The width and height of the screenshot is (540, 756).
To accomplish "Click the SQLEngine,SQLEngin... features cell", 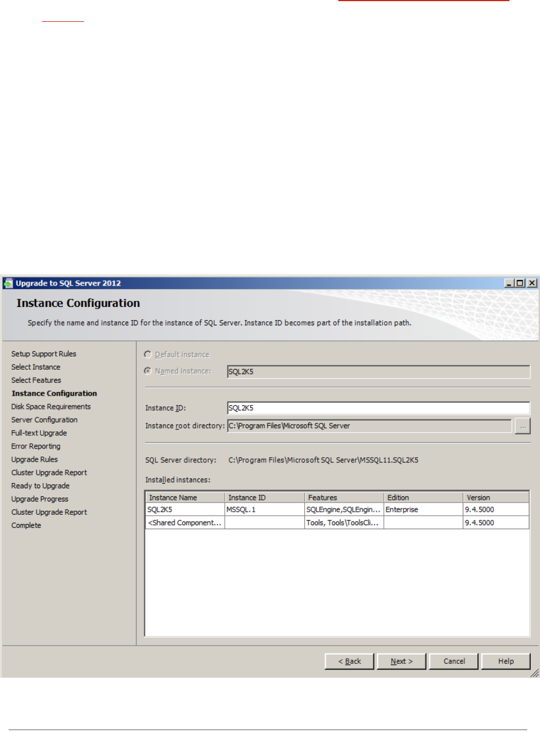I will 344,510.
